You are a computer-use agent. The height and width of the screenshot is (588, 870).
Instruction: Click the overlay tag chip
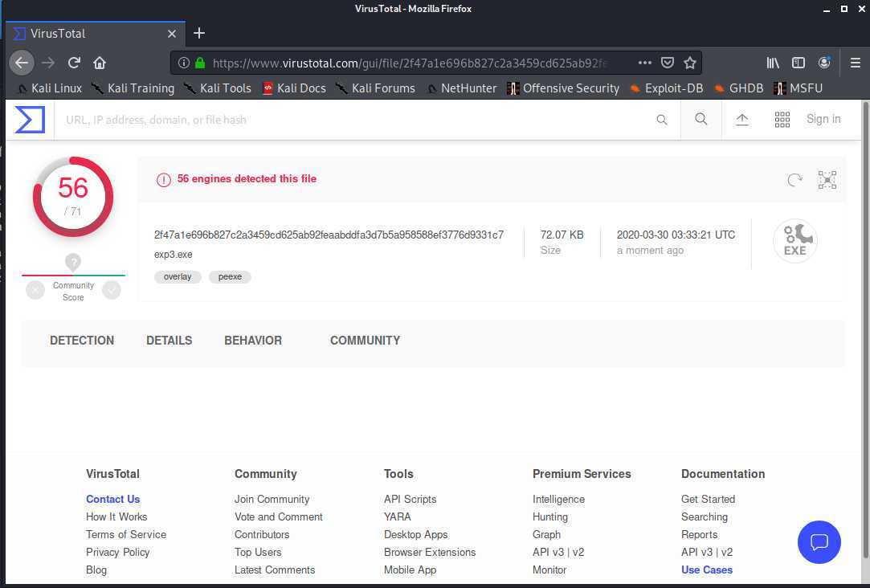178,277
